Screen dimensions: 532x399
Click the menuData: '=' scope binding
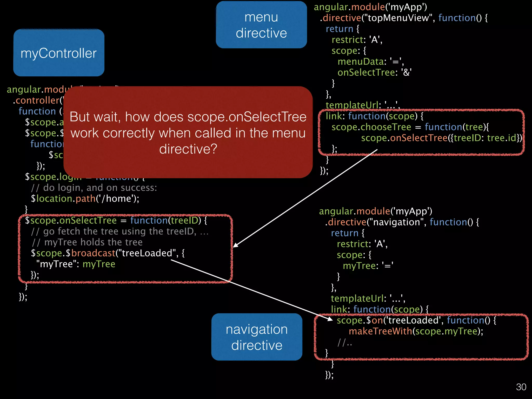(370, 62)
